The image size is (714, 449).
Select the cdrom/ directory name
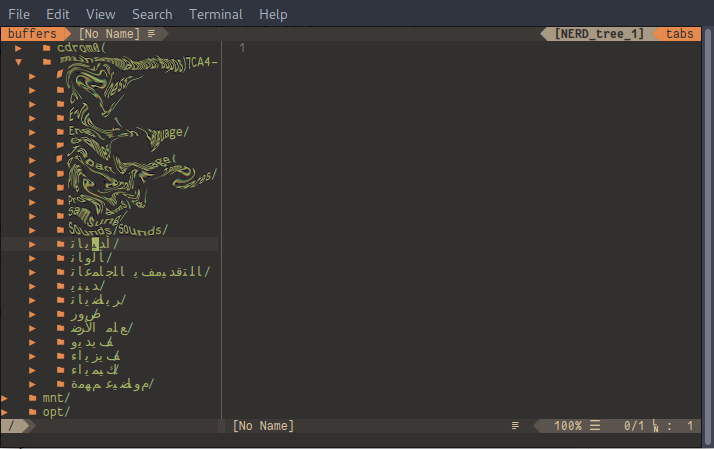coord(82,47)
